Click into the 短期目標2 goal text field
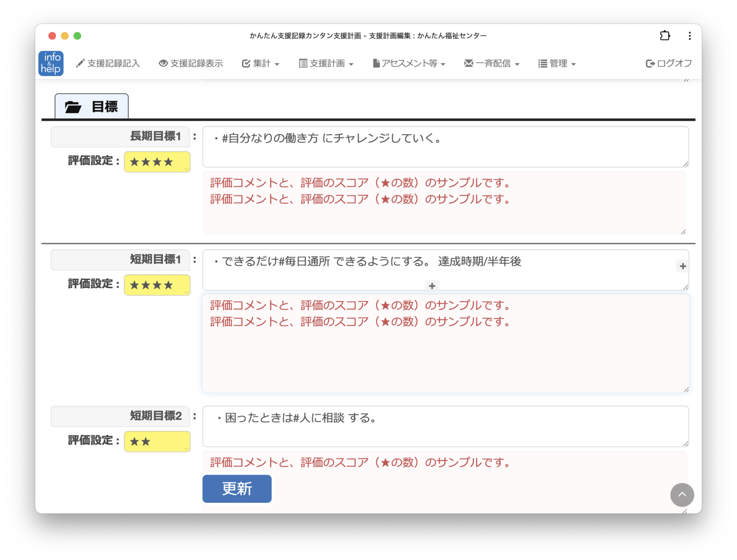This screenshot has width=737, height=560. click(x=445, y=427)
